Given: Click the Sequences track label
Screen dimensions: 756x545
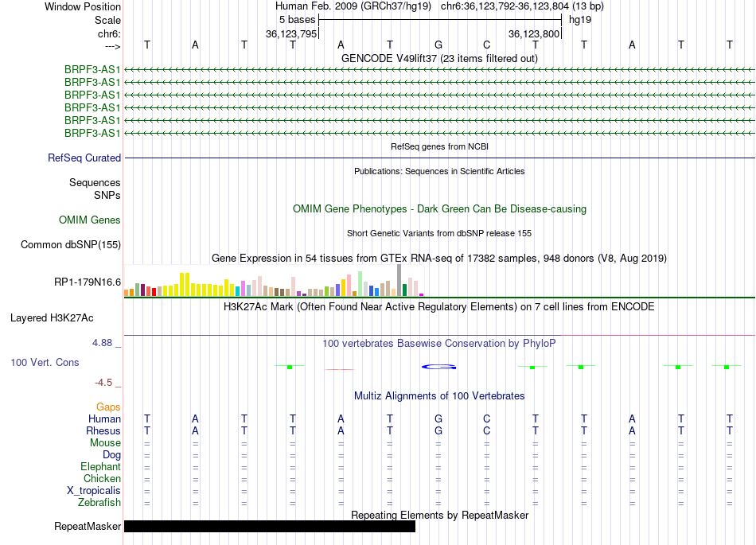Looking at the screenshot, I should 95,183.
